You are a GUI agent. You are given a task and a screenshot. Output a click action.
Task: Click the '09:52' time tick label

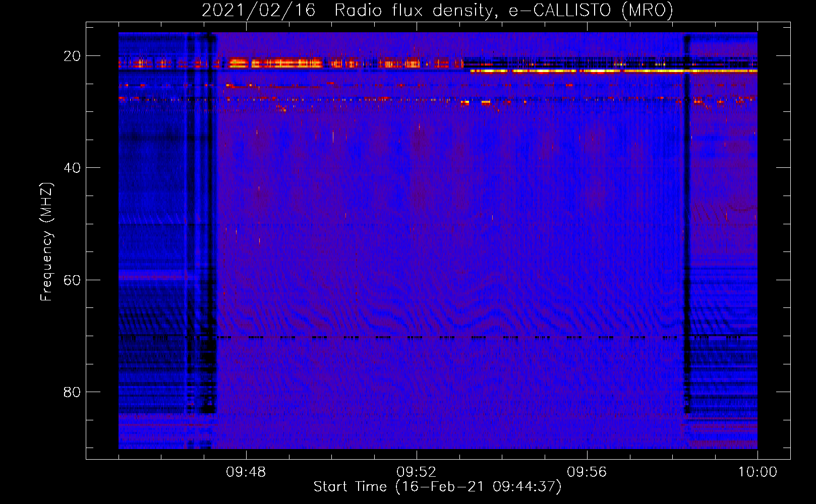point(417,472)
